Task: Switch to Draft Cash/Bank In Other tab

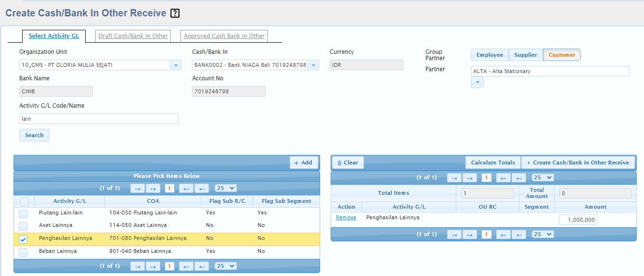Action: (x=133, y=36)
